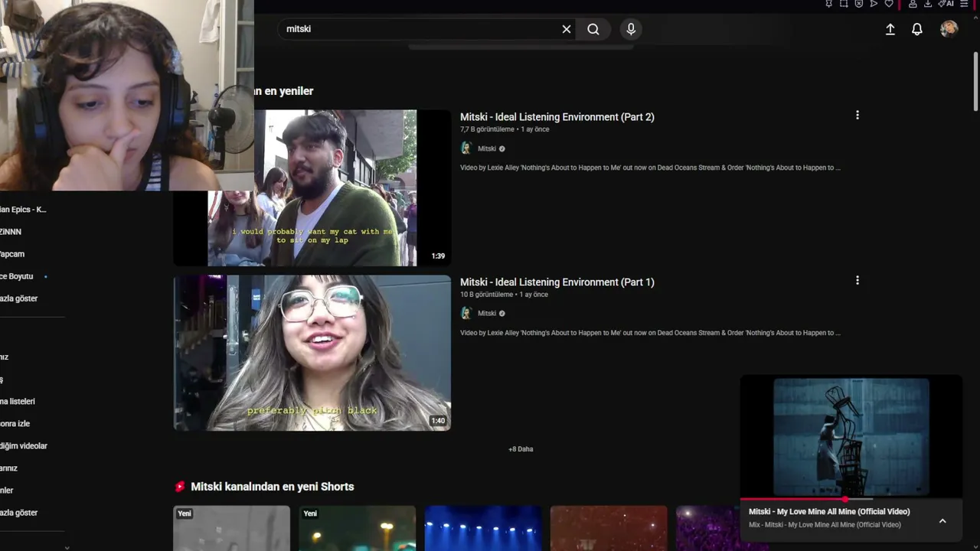Click the 'Mitski kanalından en yeni Shorts' heading
Screen dimensions: 980x551
click(x=272, y=487)
